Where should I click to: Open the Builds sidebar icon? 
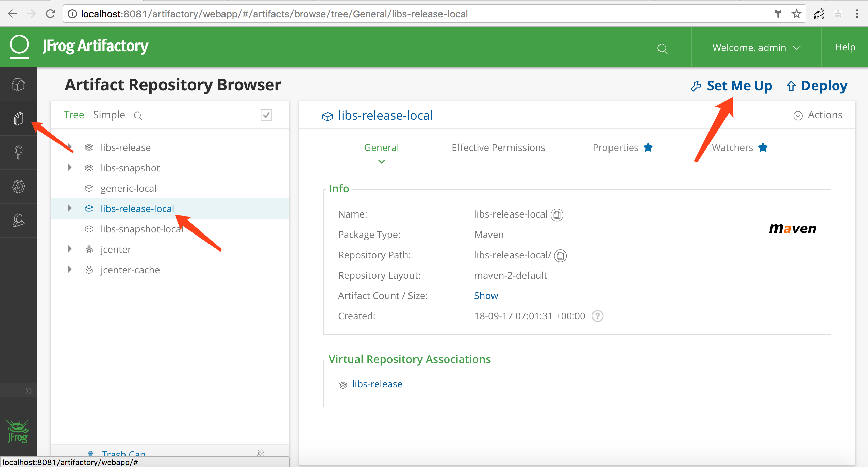[x=19, y=186]
